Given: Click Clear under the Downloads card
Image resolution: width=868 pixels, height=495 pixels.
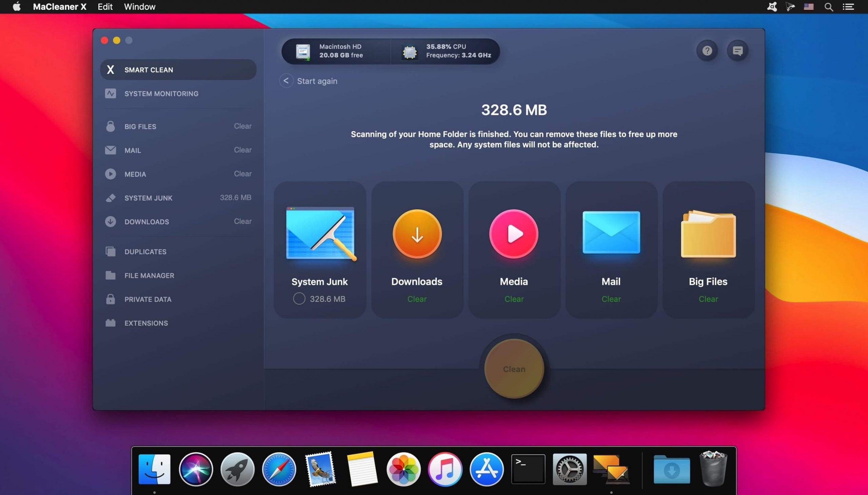Looking at the screenshot, I should point(416,299).
